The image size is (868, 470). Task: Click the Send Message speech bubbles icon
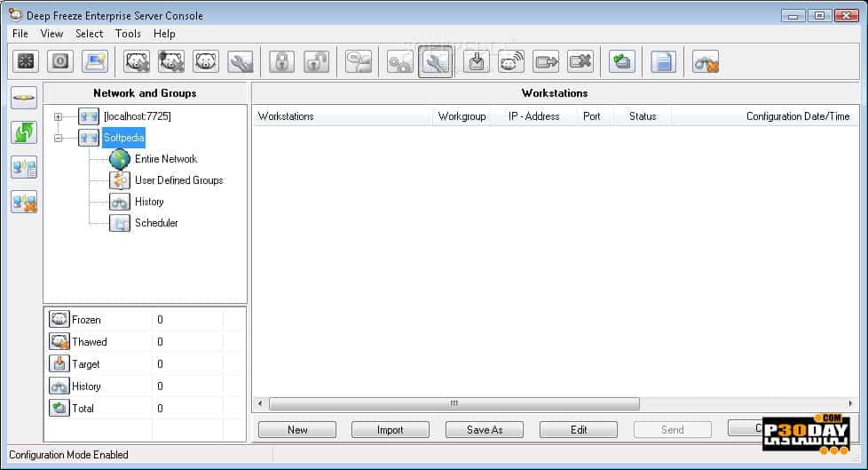359,61
